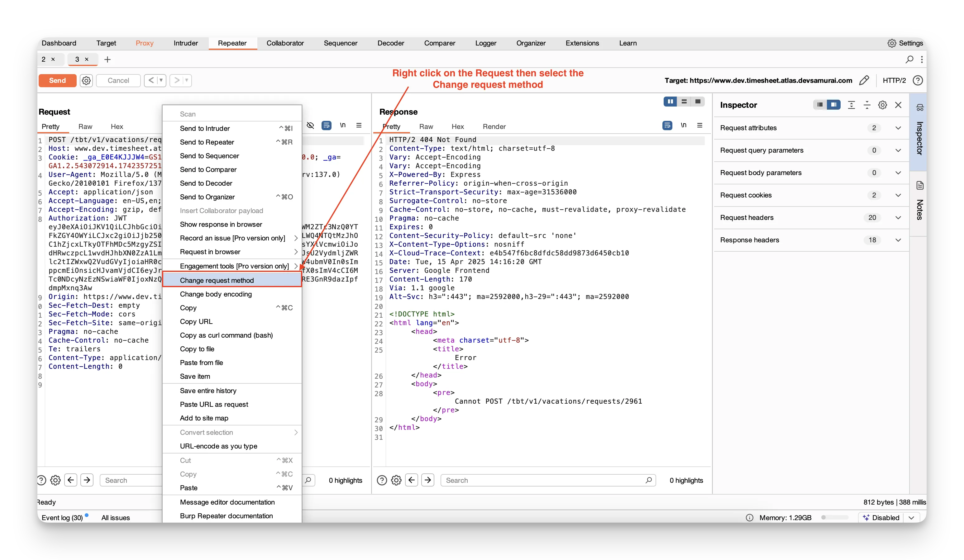The height and width of the screenshot is (560, 964).
Task: Collapse all Inspector sections icon
Action: coord(867,105)
